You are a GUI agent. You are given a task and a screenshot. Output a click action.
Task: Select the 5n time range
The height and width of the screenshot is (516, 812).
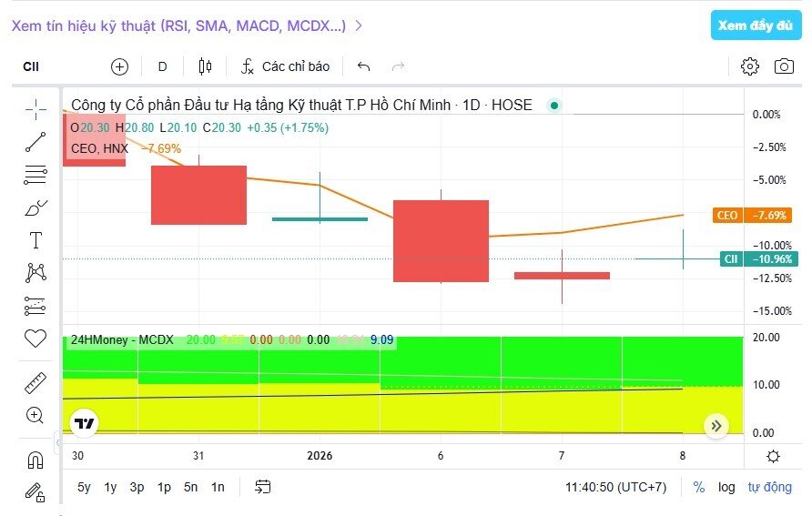(190, 487)
